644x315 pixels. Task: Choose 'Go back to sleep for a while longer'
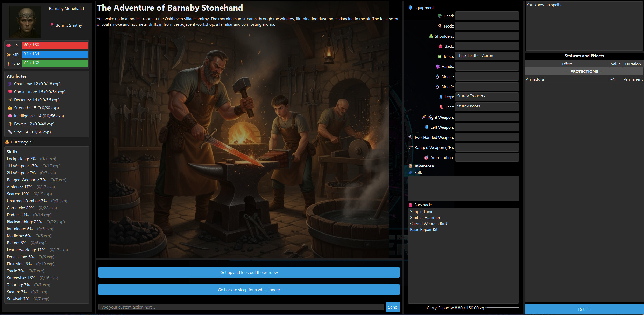[249, 289]
